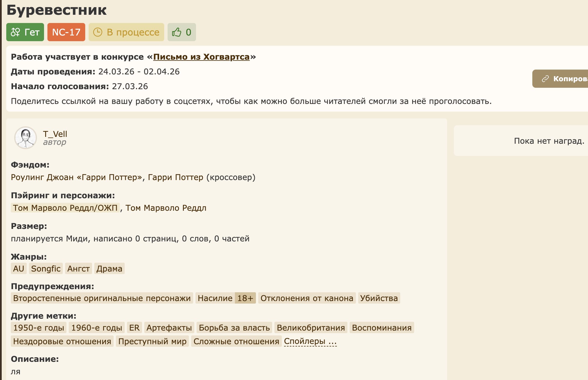Click the 'Убийства' warning tag
Viewport: 588px width, 380px height.
[379, 298]
